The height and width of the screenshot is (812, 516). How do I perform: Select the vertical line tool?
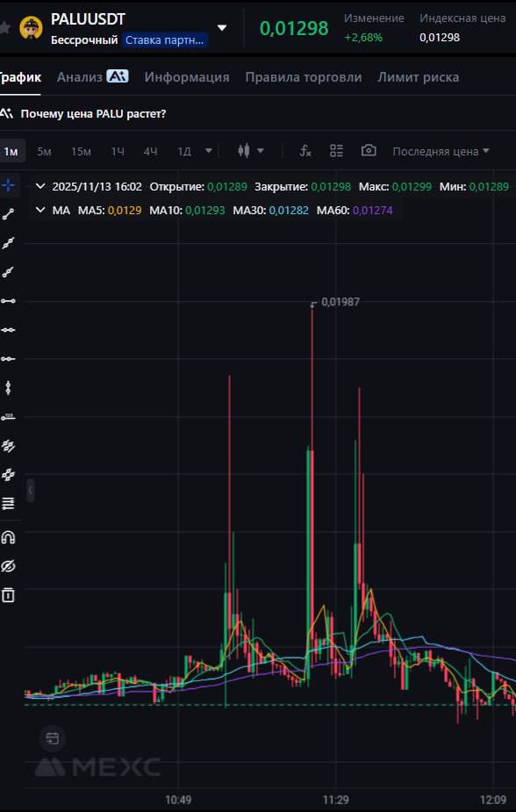coord(8,387)
